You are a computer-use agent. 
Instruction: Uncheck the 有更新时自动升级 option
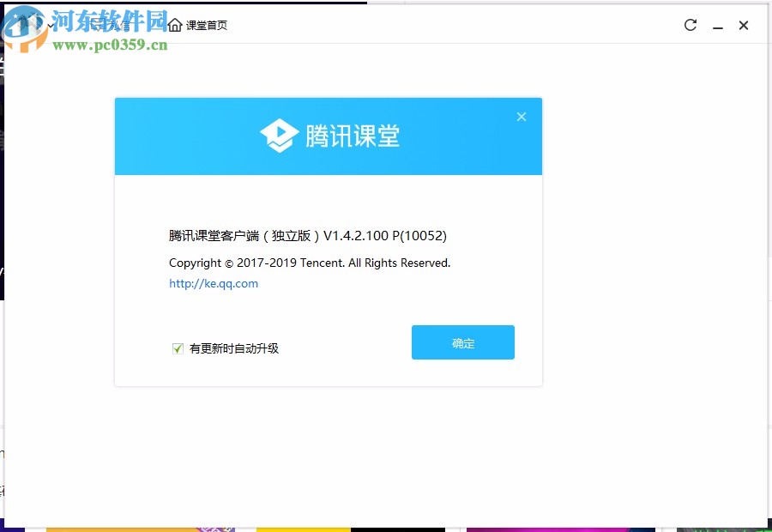(178, 348)
